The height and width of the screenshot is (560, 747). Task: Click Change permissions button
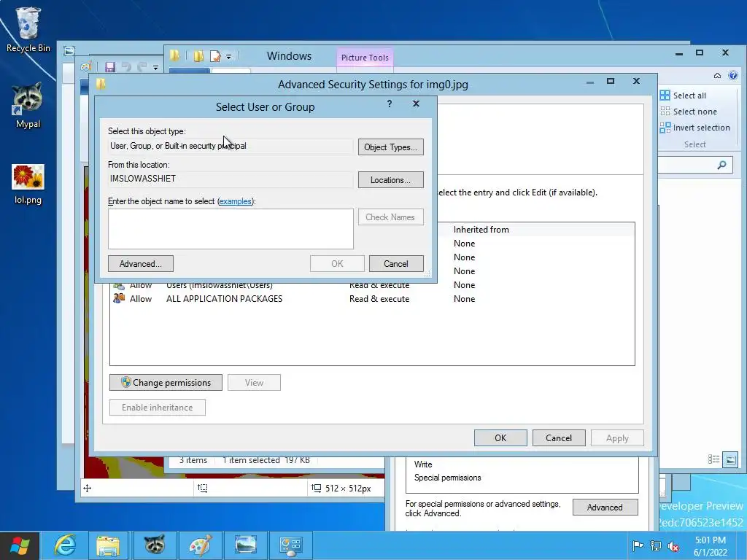pyautogui.click(x=166, y=382)
